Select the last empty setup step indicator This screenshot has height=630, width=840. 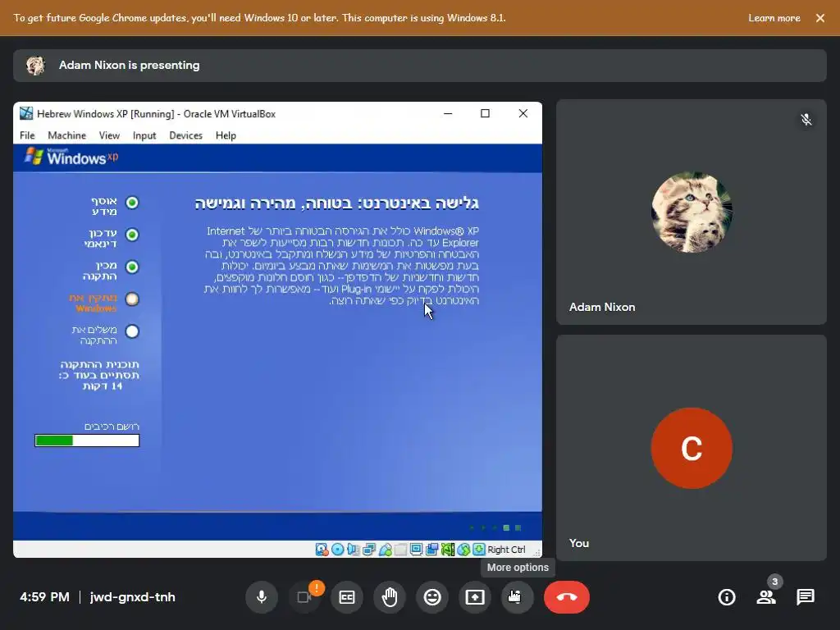click(x=132, y=331)
